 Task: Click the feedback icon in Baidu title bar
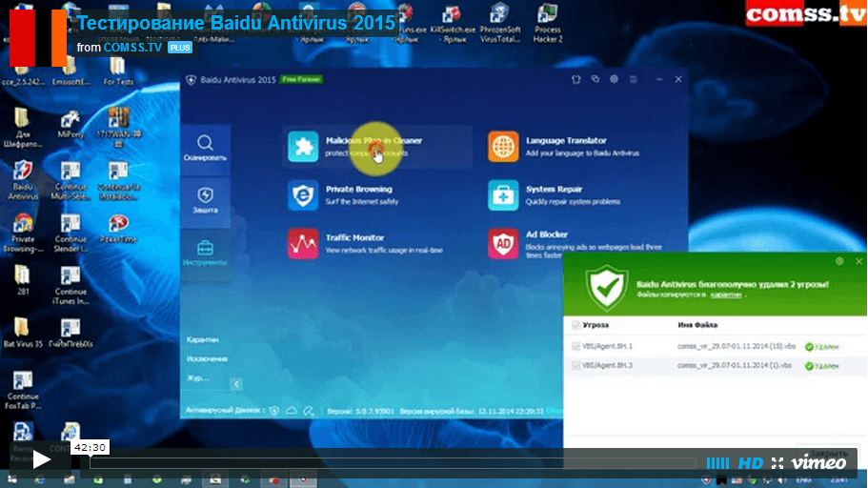pyautogui.click(x=595, y=79)
